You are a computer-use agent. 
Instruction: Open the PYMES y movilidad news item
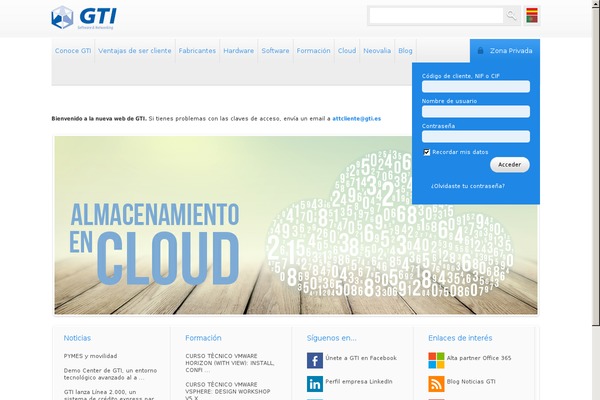(x=90, y=356)
